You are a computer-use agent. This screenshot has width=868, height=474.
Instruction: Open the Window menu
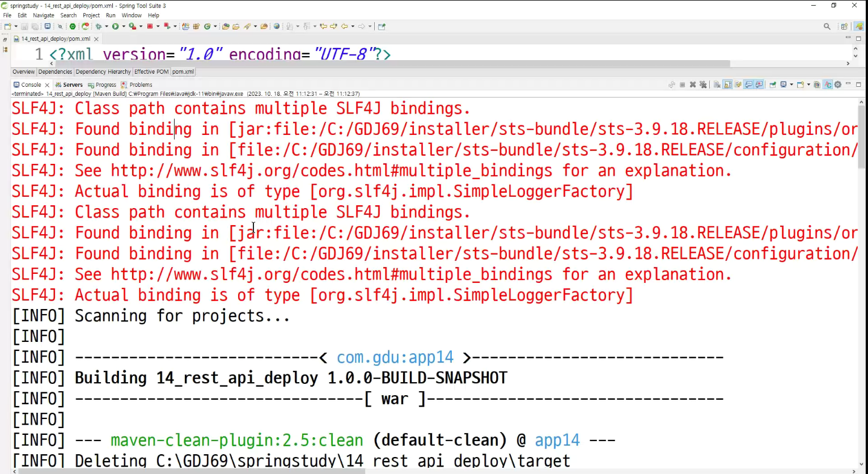pos(132,15)
